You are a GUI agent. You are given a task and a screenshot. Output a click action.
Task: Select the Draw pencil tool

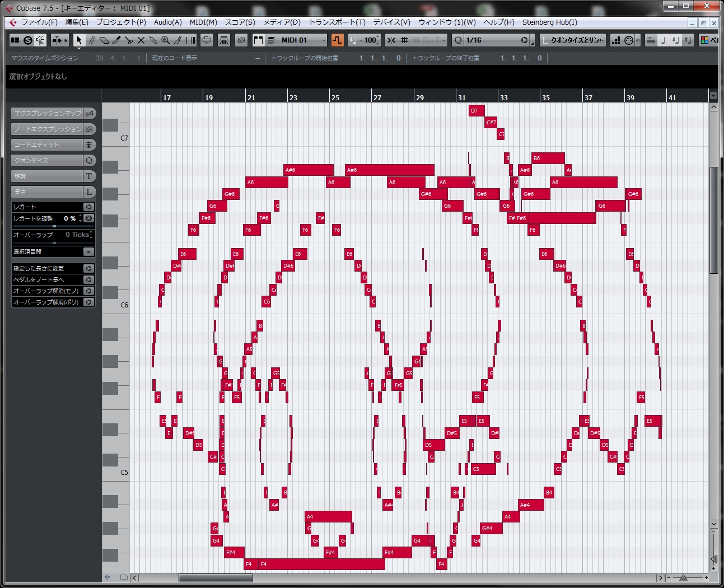click(92, 40)
